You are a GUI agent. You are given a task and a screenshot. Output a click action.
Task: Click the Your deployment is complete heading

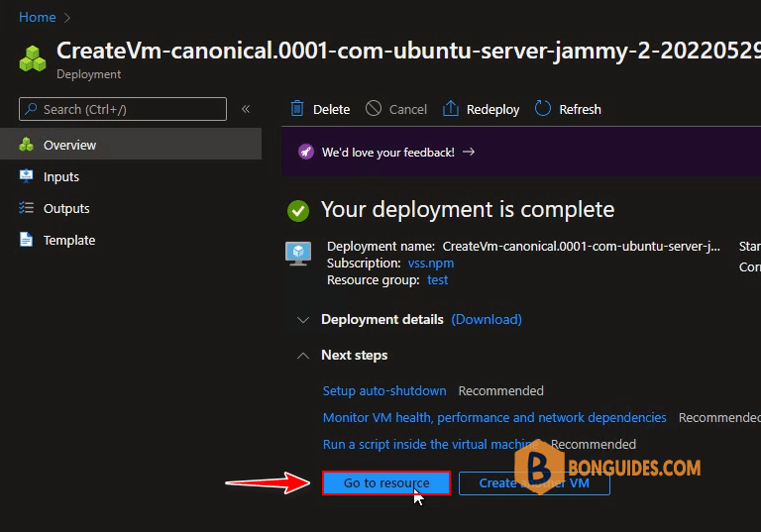pyautogui.click(x=468, y=210)
